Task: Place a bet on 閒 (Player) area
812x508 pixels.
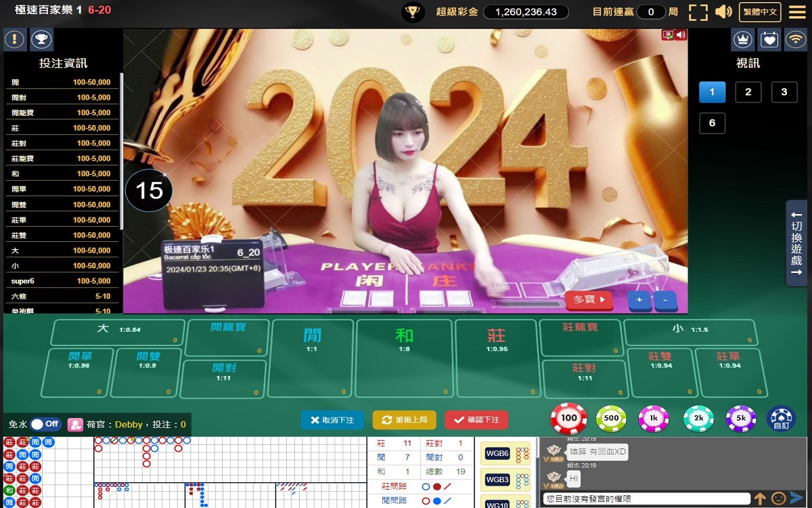Action: tap(311, 358)
